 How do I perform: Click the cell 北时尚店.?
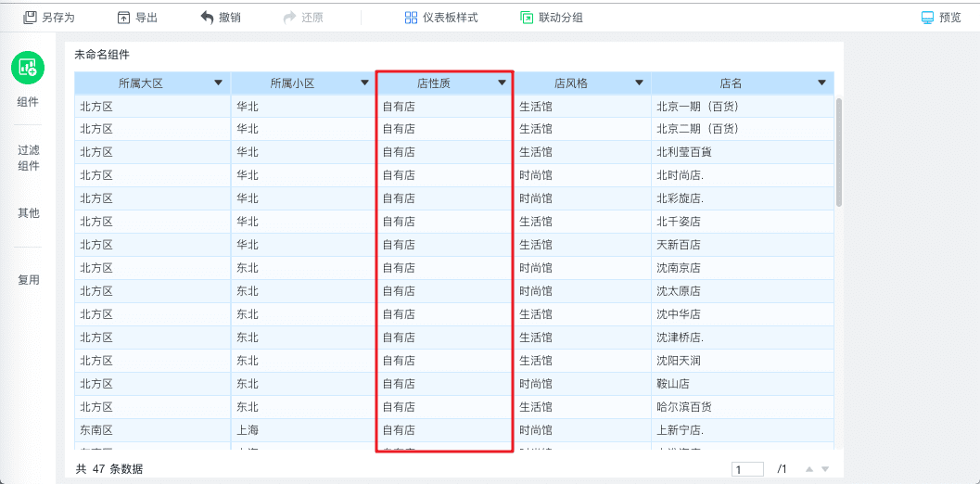742,175
